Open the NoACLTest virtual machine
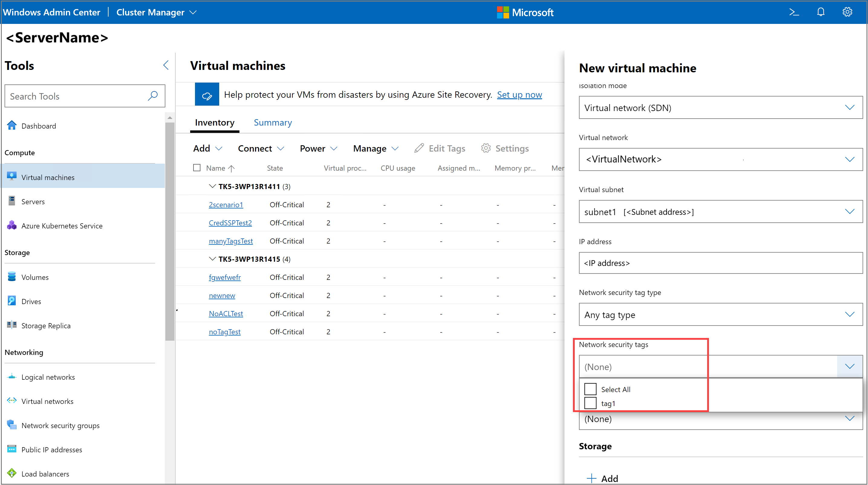868x485 pixels. [x=226, y=313]
